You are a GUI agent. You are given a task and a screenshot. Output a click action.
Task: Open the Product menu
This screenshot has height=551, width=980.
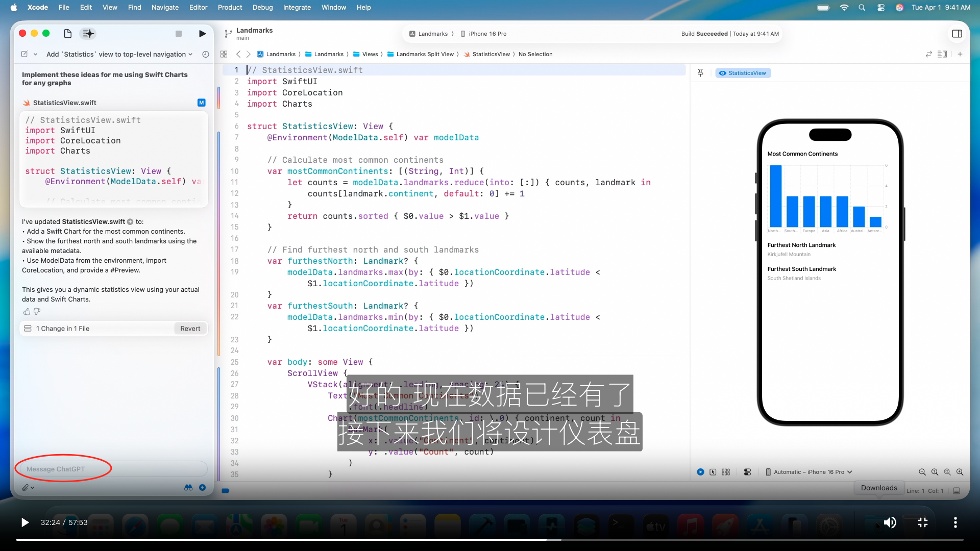230,7
